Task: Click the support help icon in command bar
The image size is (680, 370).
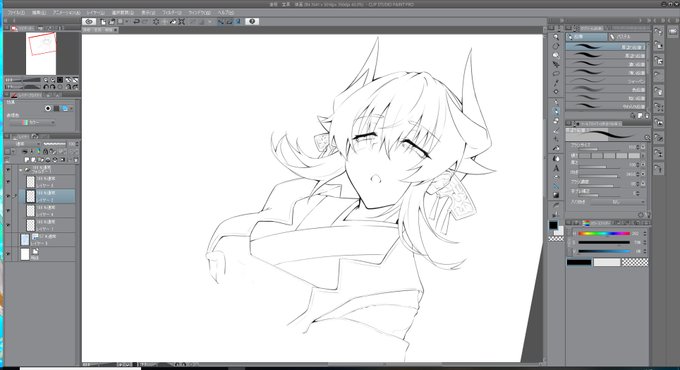Action: click(252, 21)
